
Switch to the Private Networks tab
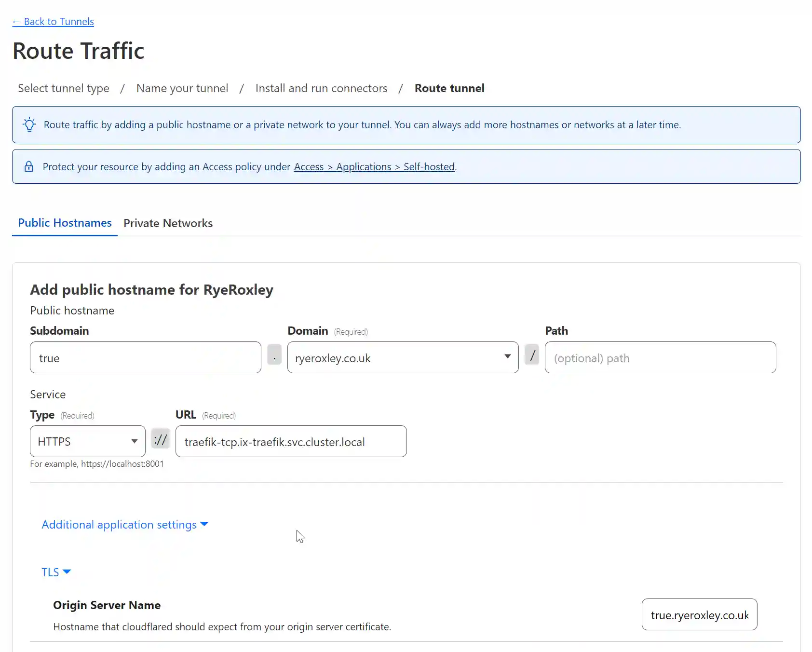(168, 223)
